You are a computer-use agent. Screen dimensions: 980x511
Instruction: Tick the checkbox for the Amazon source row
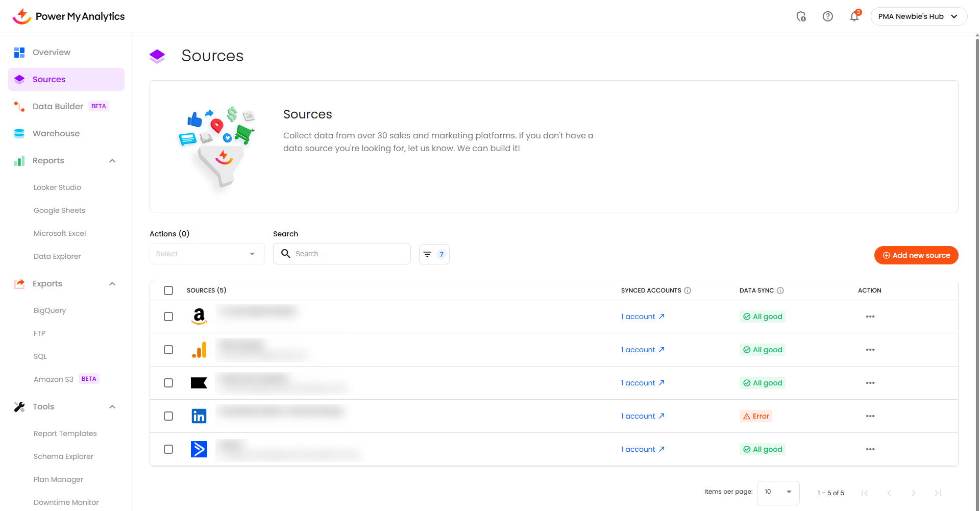168,317
